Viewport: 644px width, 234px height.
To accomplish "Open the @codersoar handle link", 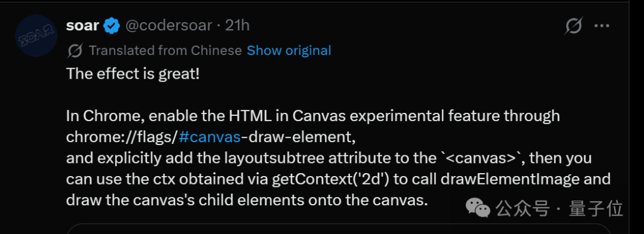I will (x=169, y=26).
